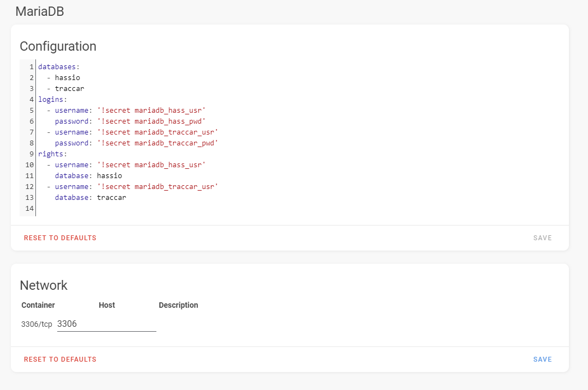
Task: Click RESET TO DEFAULTS in the Network section
Action: click(x=60, y=359)
